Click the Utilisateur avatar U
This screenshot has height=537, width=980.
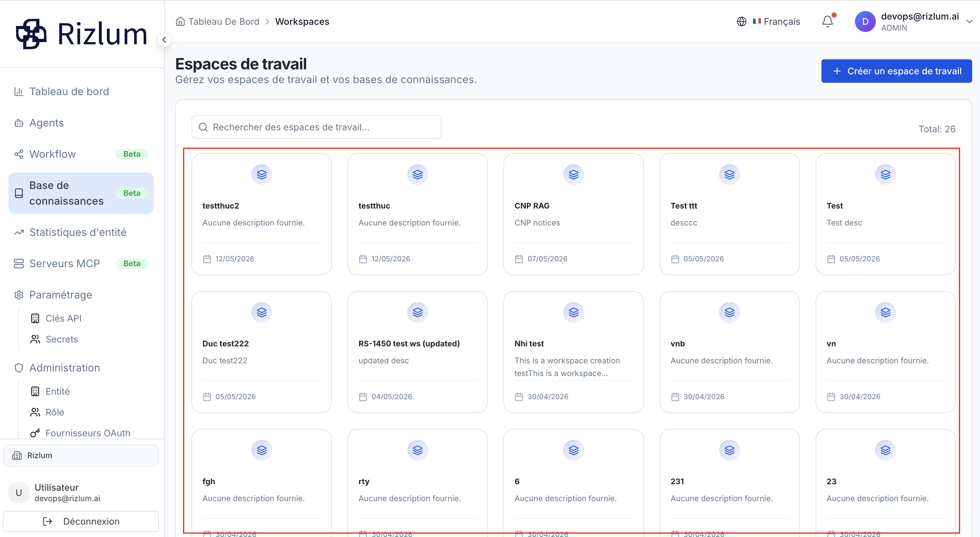(19, 493)
